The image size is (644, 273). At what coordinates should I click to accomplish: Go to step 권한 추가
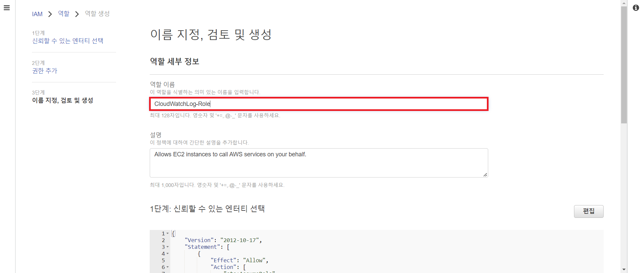pos(45,71)
